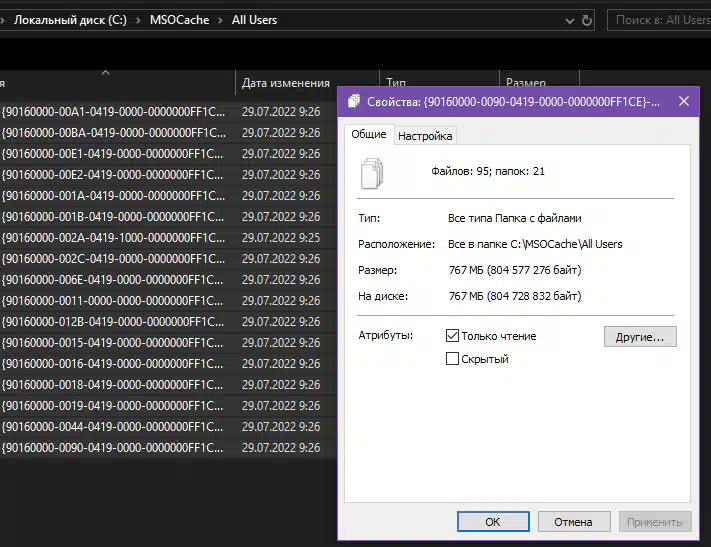Select folder {90160000-00BA-0419 row
The height and width of the screenshot is (547, 711).
point(168,132)
